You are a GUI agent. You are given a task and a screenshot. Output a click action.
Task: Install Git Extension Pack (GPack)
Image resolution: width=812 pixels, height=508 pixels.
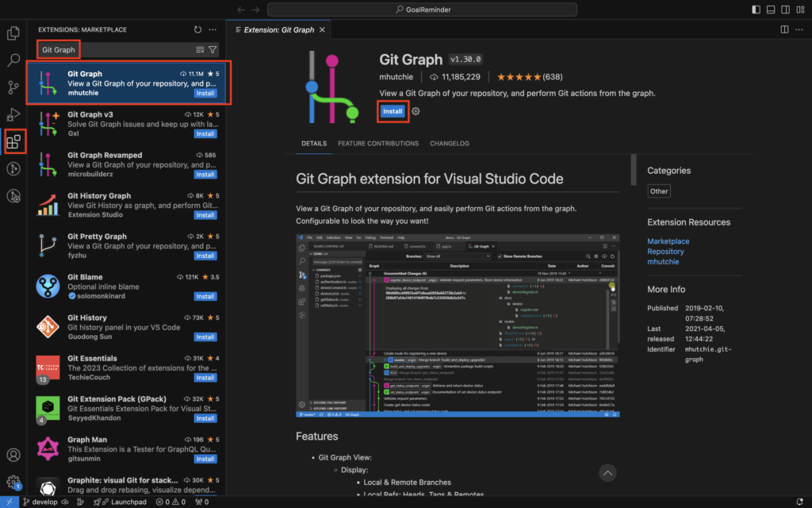tap(205, 418)
